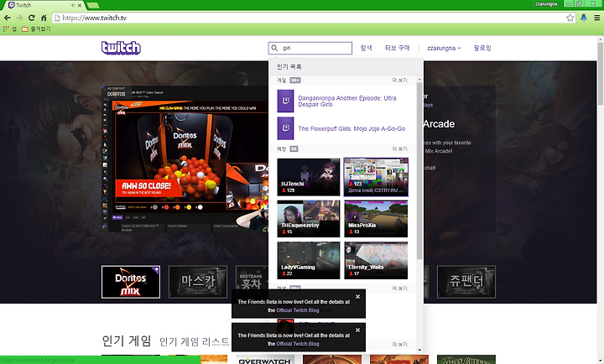Reload the page with the refresh icon

(32, 18)
